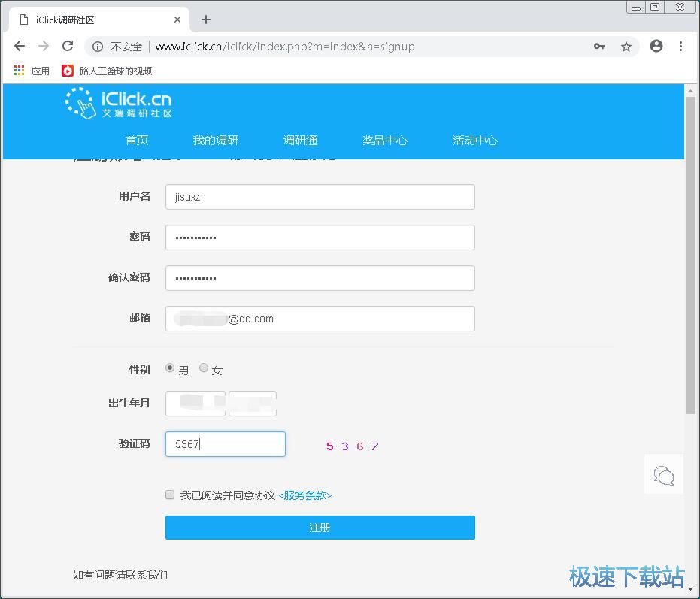Click the 验证码 input field

click(x=226, y=444)
